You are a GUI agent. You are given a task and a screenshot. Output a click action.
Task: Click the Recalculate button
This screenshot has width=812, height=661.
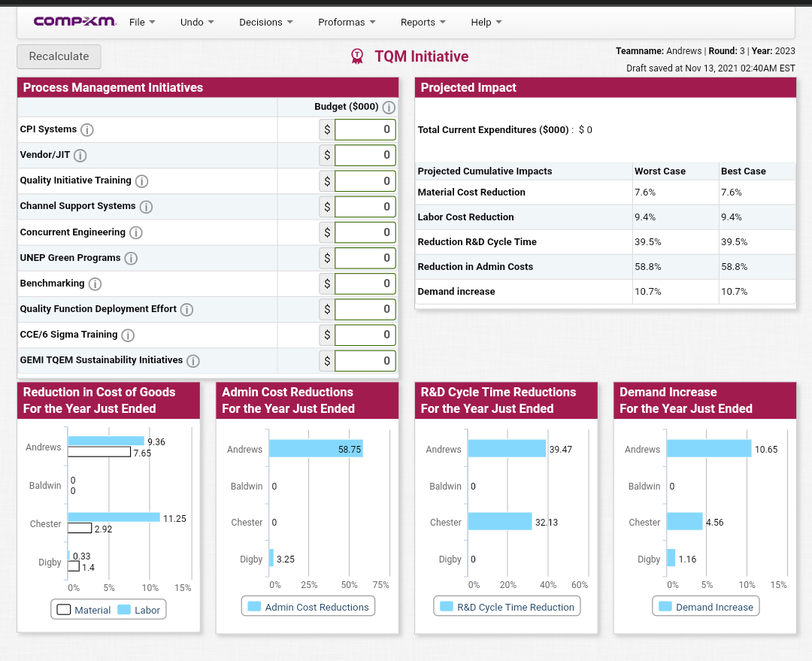[x=59, y=56]
